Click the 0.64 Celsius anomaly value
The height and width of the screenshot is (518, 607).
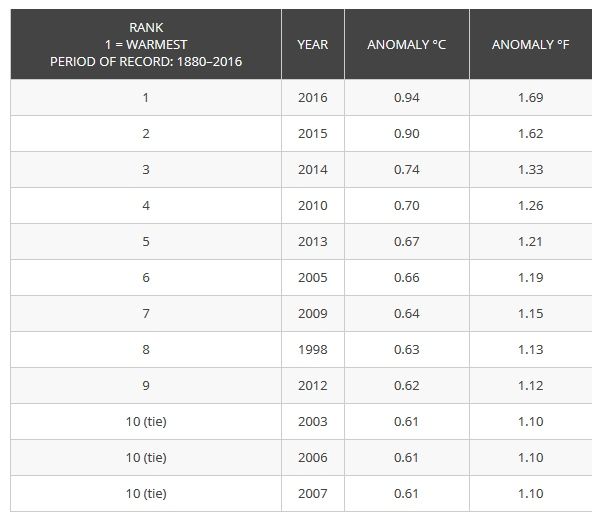click(x=407, y=314)
